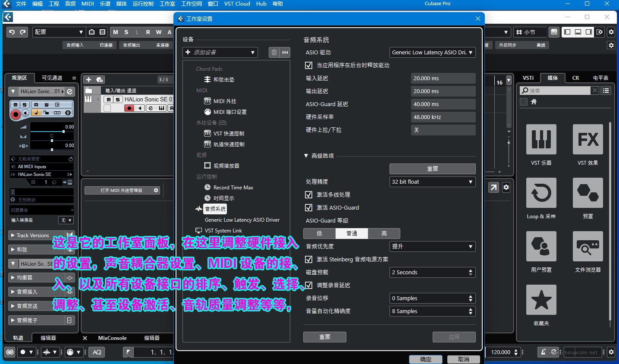Image resolution: width=619 pixels, height=364 pixels.
Task: Toggle 激活 ASIO-Guard checkbox
Action: pyautogui.click(x=308, y=207)
